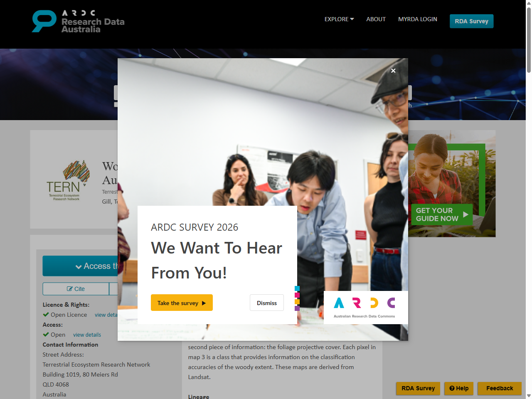
Task: Click the green check beside Open access
Action: click(x=46, y=335)
